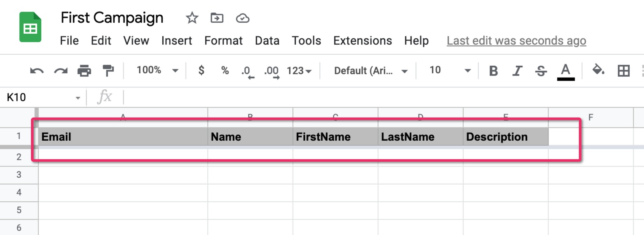Select the paint format roller icon
Viewport: 644px width, 235px height.
pos(108,70)
